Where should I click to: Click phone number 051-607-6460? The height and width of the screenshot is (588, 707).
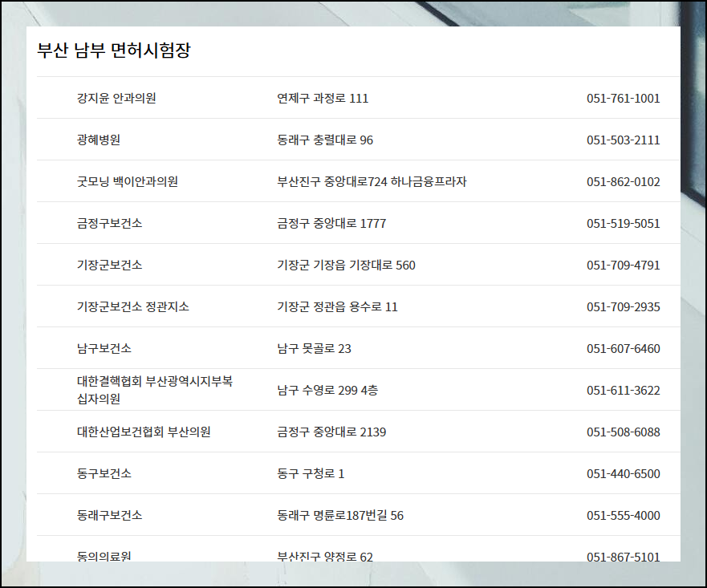[623, 348]
